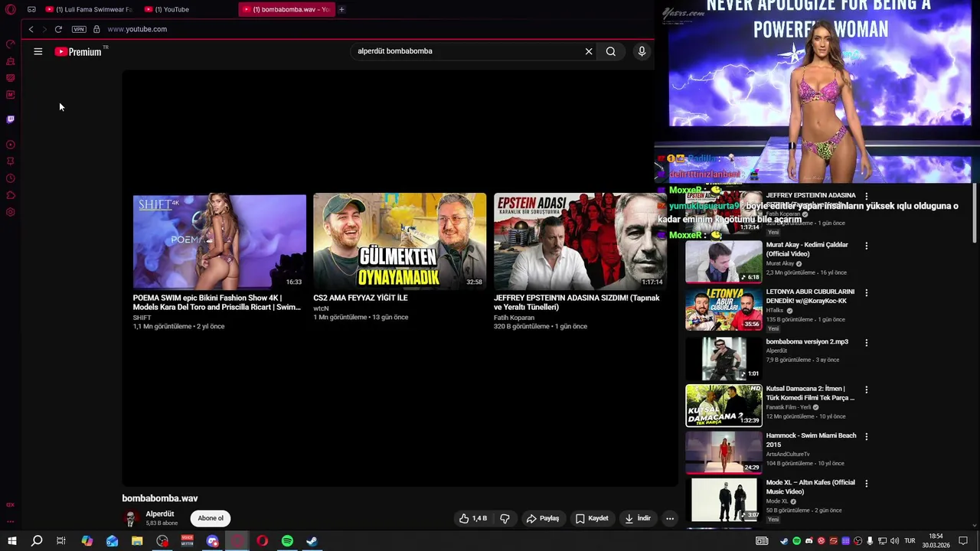
Task: Like the video (1,4 B)
Action: point(473,518)
